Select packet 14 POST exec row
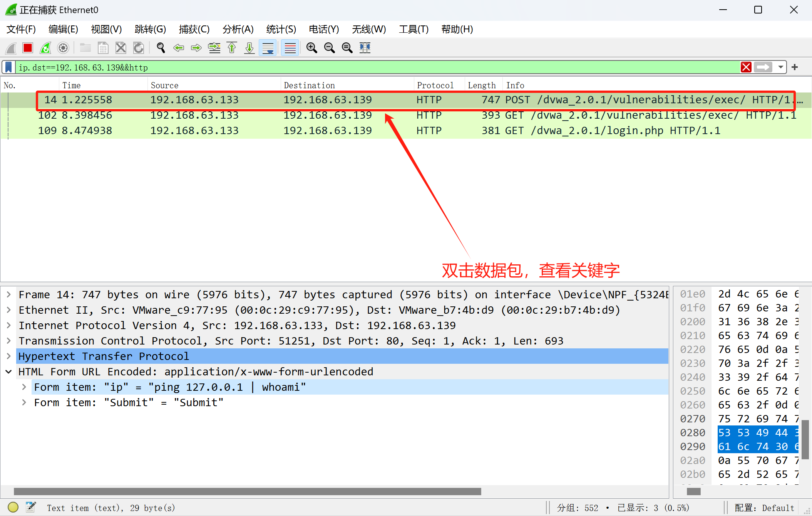Viewport: 812px width, 516px height. click(x=406, y=100)
